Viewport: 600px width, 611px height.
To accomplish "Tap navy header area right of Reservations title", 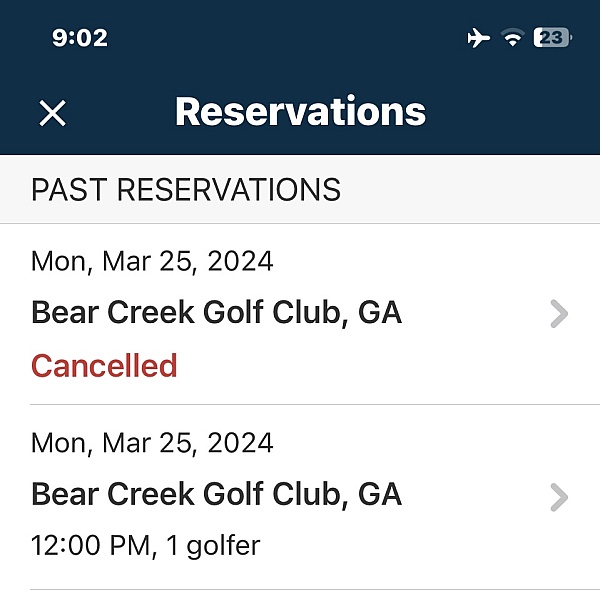I will pyautogui.click(x=510, y=112).
